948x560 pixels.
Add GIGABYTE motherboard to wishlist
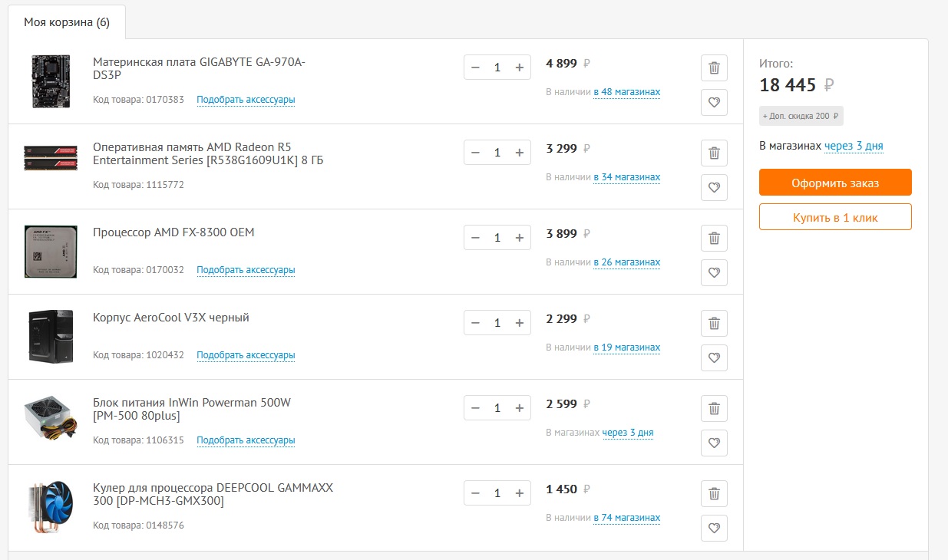point(714,102)
